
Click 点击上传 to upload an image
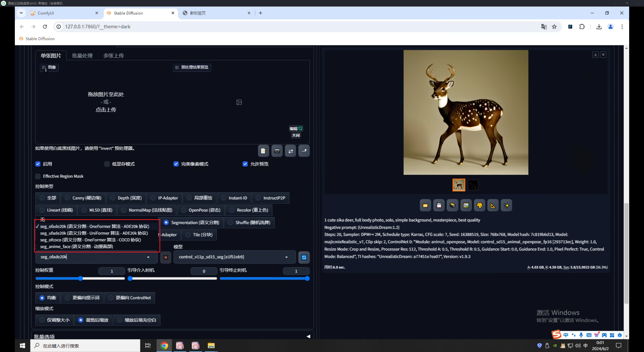[x=106, y=110]
